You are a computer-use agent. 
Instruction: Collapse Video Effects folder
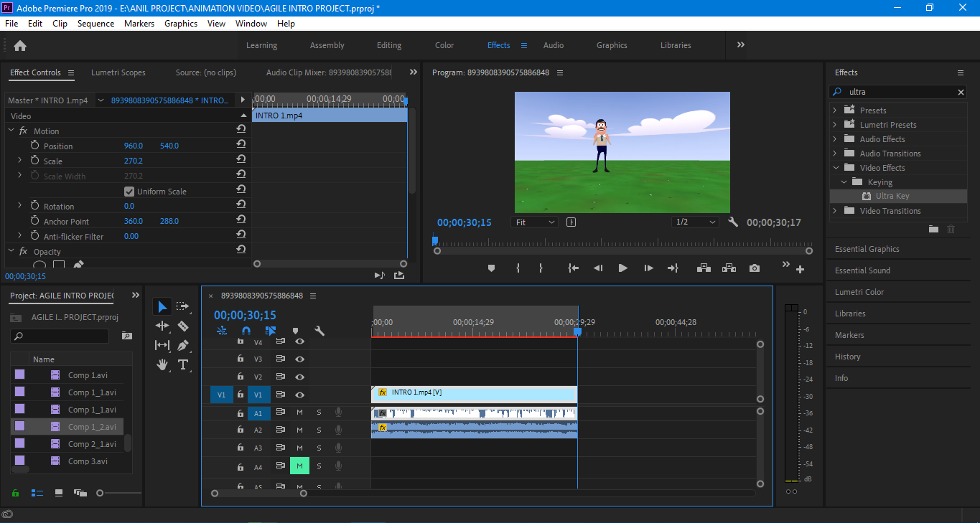coord(834,168)
